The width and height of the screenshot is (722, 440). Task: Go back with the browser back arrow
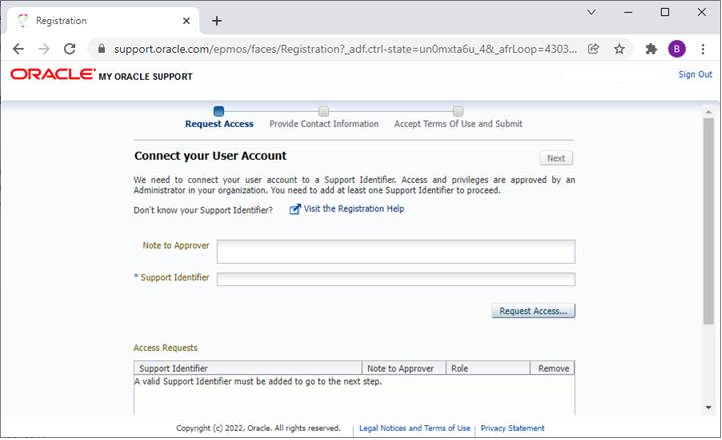[18, 49]
